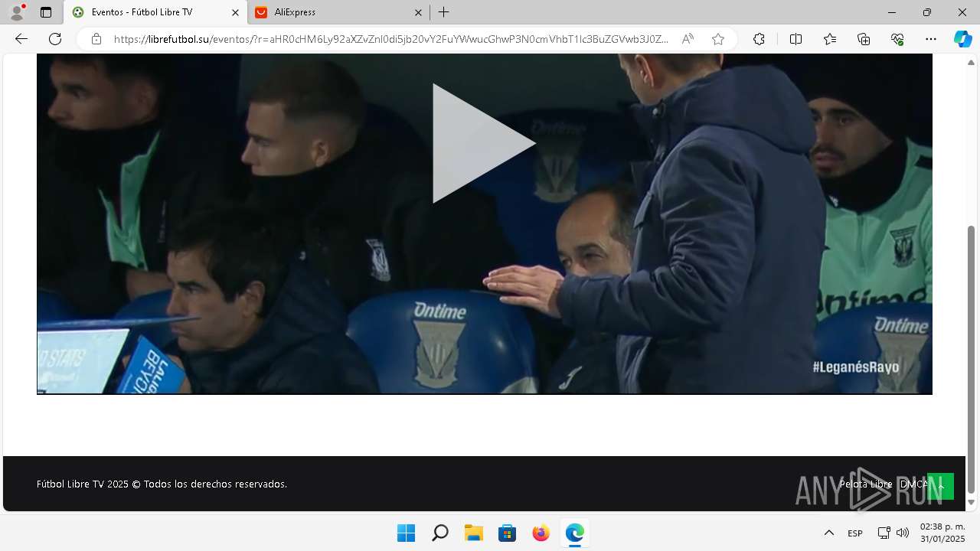The image size is (980, 551).
Task: Open Tab actions menu
Action: 46,12
